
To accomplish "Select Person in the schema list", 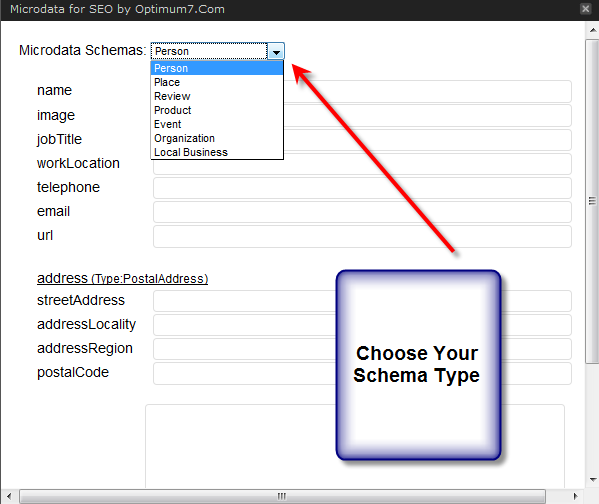I will [x=217, y=68].
